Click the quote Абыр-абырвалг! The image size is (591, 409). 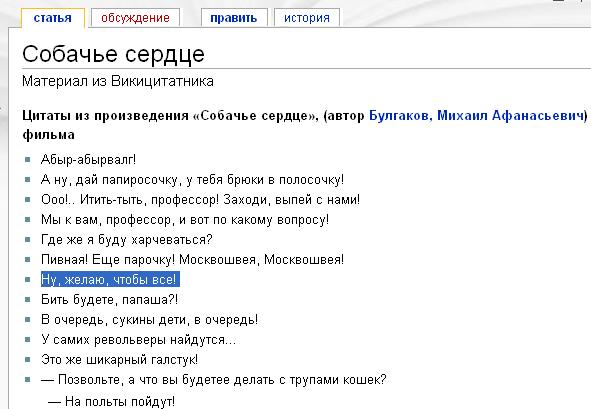click(88, 159)
